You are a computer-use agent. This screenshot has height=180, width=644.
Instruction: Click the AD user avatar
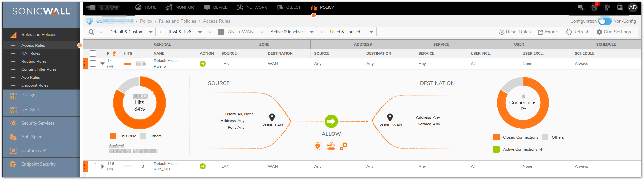click(x=633, y=7)
